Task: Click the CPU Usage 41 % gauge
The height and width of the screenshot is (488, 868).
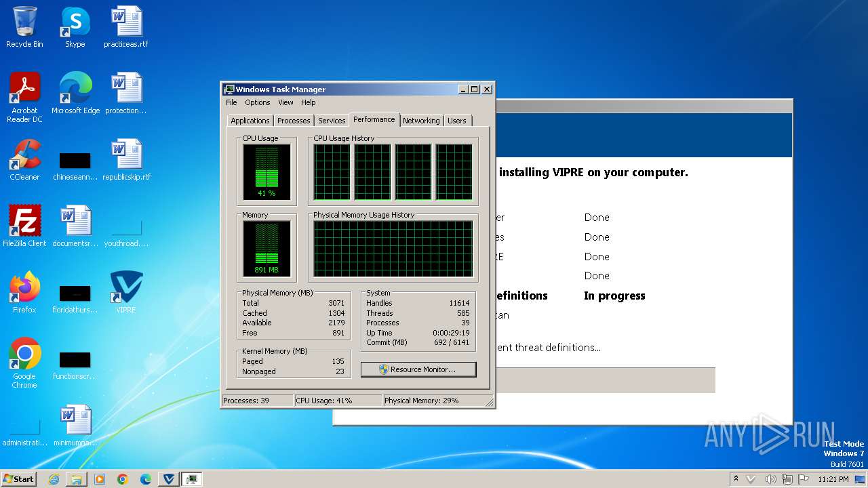Action: (267, 172)
